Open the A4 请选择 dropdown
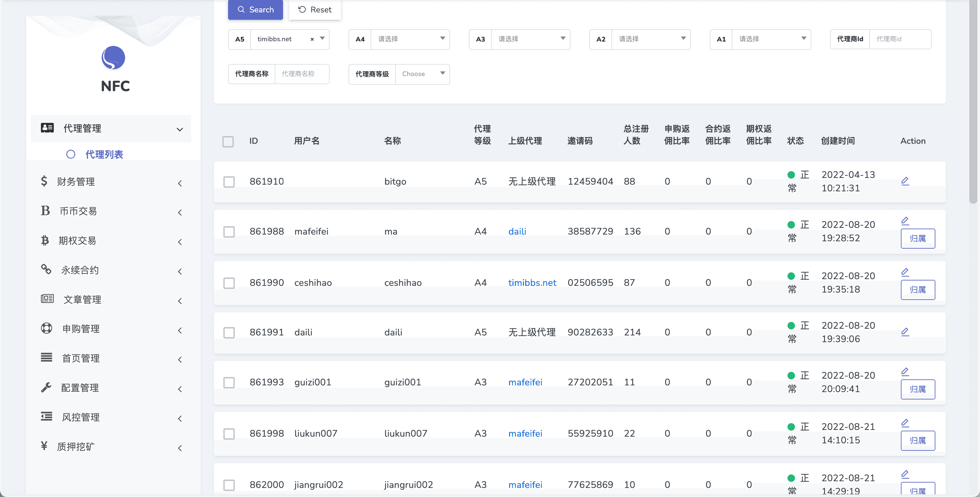 410,39
